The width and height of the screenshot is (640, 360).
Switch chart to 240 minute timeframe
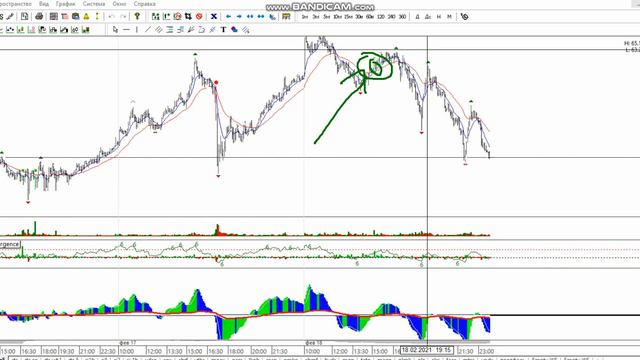392,17
